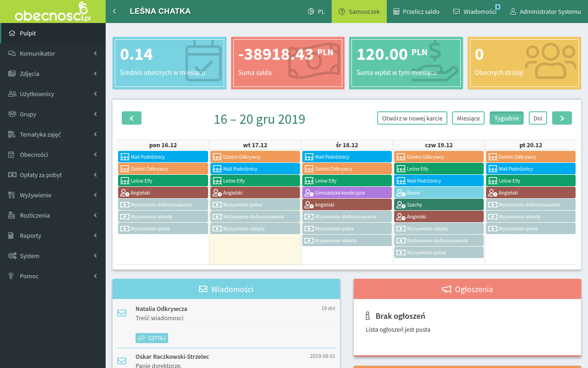Go to previous week in calendar
Image resolution: width=588 pixels, height=368 pixels.
131,118
